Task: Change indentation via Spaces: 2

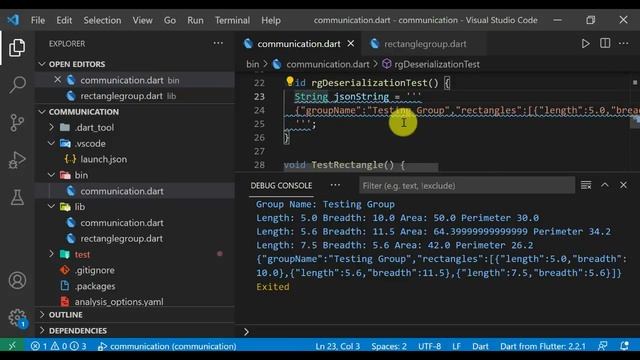Action: pyautogui.click(x=389, y=346)
